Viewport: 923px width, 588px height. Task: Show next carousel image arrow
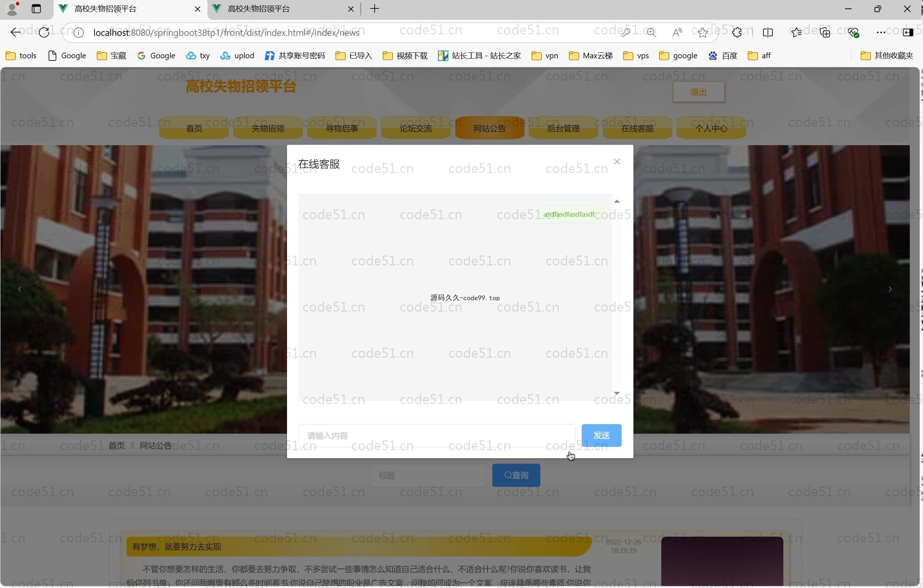pos(890,289)
